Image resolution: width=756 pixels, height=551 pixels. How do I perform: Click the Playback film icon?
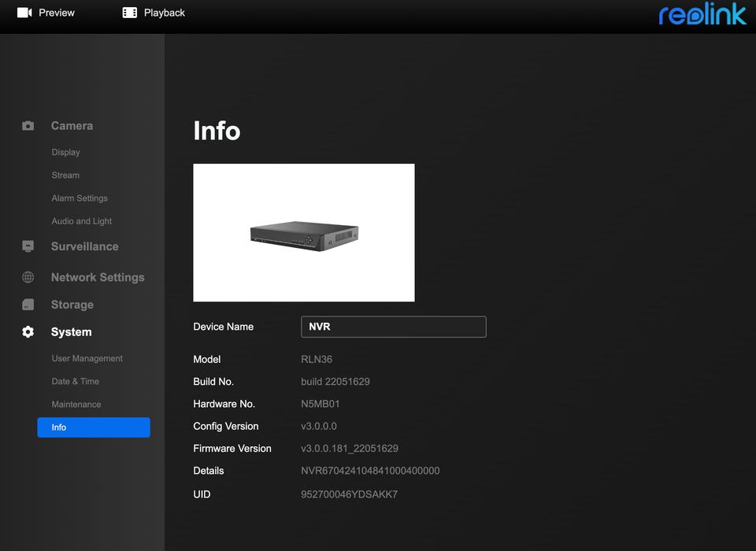click(x=130, y=13)
